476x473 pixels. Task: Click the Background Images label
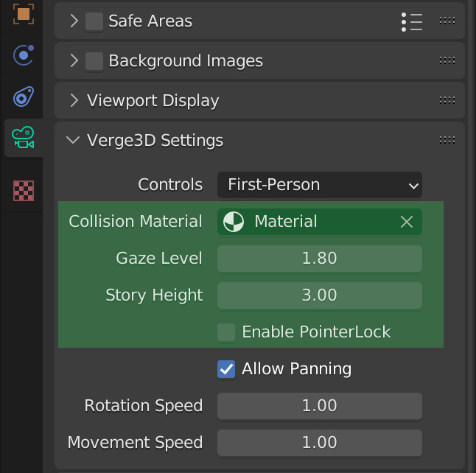pos(186,61)
